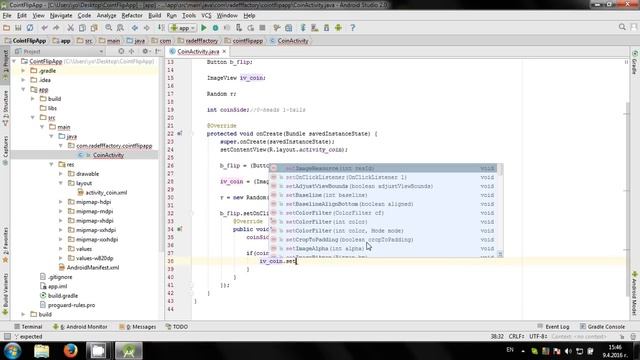
Task: Close the CoinActivity.java tab
Action: click(224, 51)
